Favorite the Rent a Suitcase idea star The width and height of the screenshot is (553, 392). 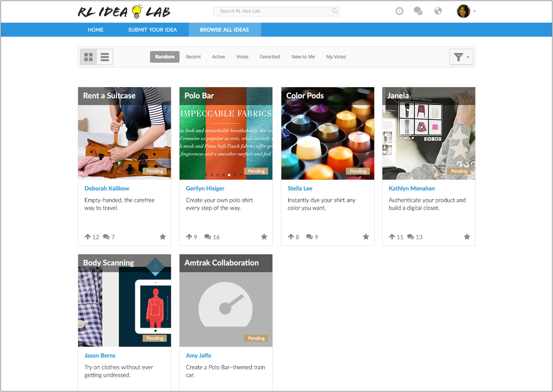[163, 237]
